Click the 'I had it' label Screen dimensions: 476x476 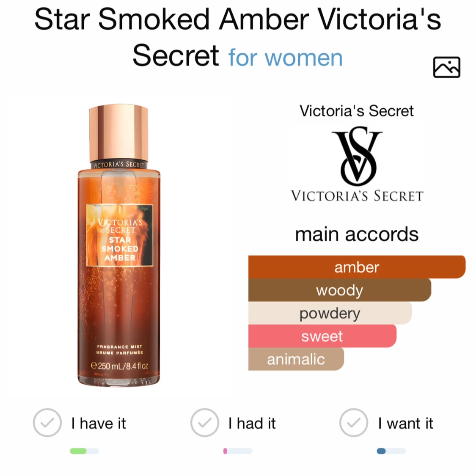252,423
